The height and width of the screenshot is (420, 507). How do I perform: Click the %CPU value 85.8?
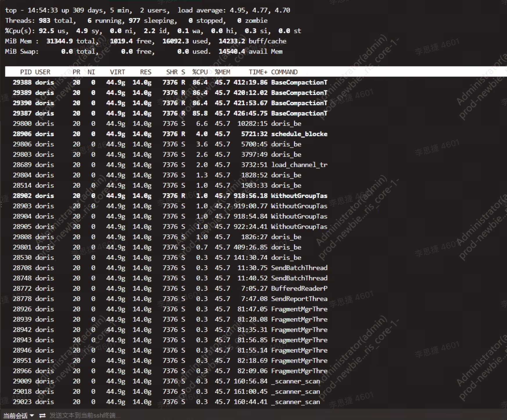pyautogui.click(x=200, y=113)
